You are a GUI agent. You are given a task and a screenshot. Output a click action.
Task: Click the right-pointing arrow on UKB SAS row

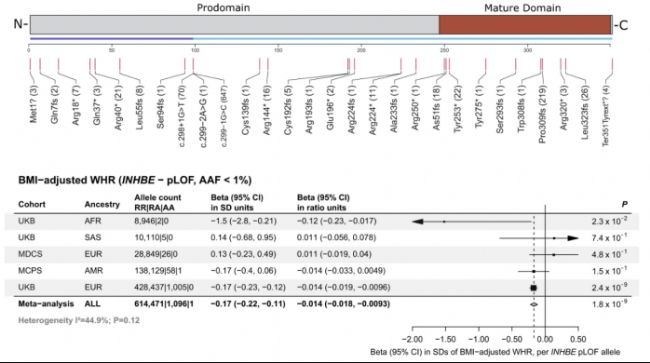click(x=573, y=238)
